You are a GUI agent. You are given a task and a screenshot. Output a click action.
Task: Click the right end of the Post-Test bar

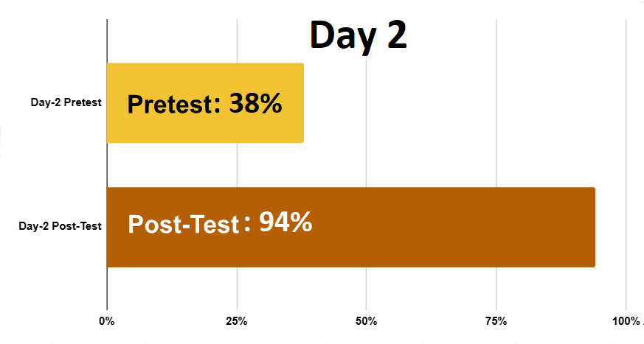point(594,227)
